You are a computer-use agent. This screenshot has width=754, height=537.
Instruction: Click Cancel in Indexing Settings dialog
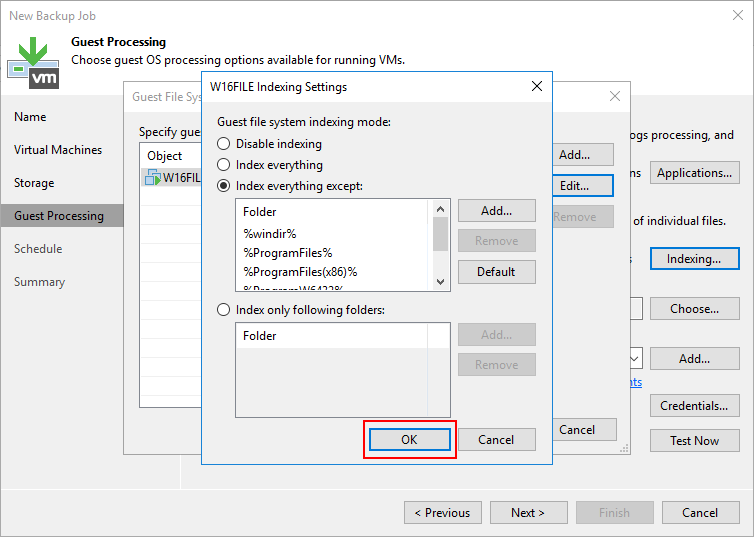[x=496, y=440]
